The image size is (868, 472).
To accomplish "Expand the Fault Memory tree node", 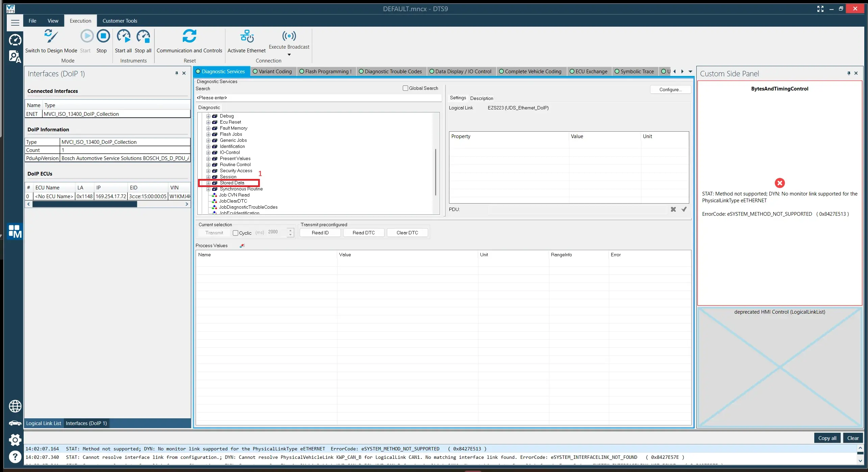I will pyautogui.click(x=208, y=128).
